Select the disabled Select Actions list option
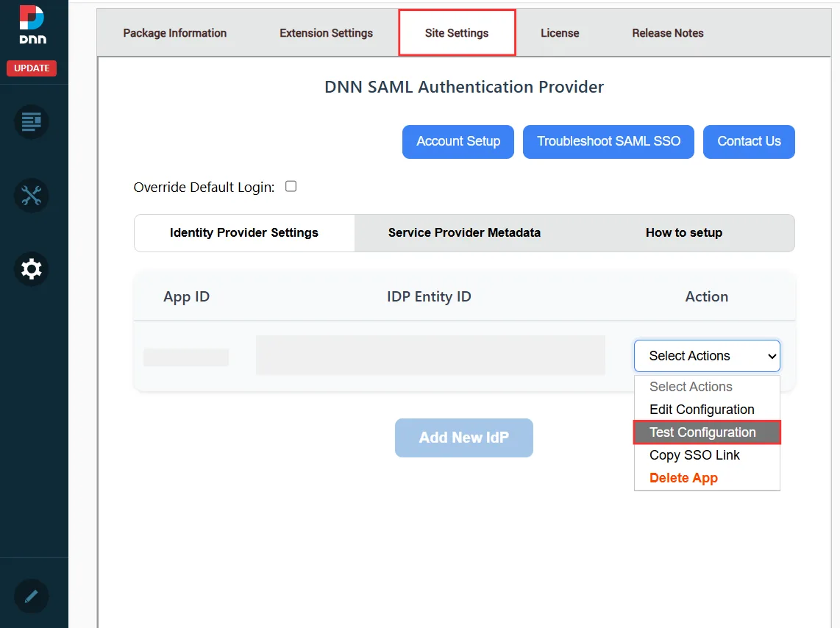 point(707,387)
